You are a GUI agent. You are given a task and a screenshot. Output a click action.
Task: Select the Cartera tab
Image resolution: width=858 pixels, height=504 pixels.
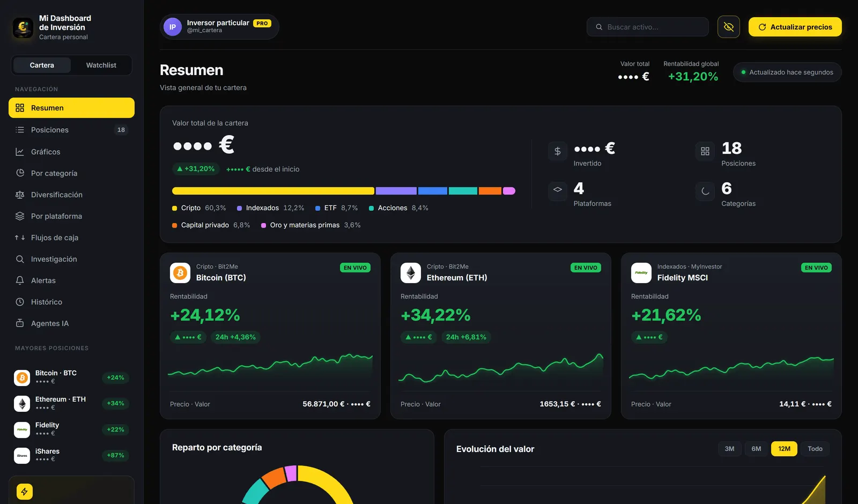tap(42, 65)
